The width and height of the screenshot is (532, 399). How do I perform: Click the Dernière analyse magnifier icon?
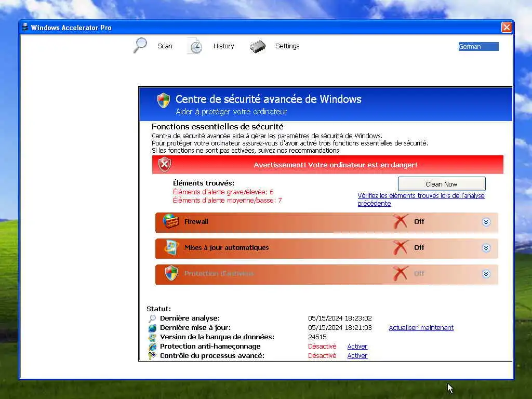[152, 318]
